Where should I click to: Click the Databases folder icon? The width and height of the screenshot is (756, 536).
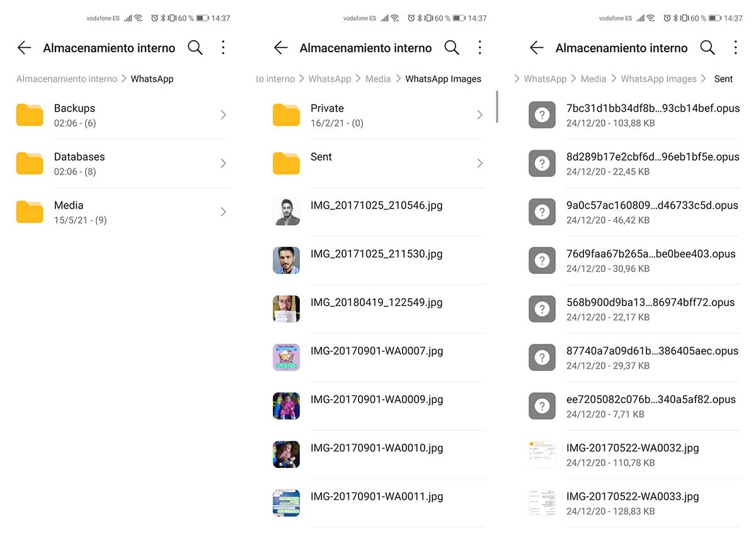(x=30, y=164)
